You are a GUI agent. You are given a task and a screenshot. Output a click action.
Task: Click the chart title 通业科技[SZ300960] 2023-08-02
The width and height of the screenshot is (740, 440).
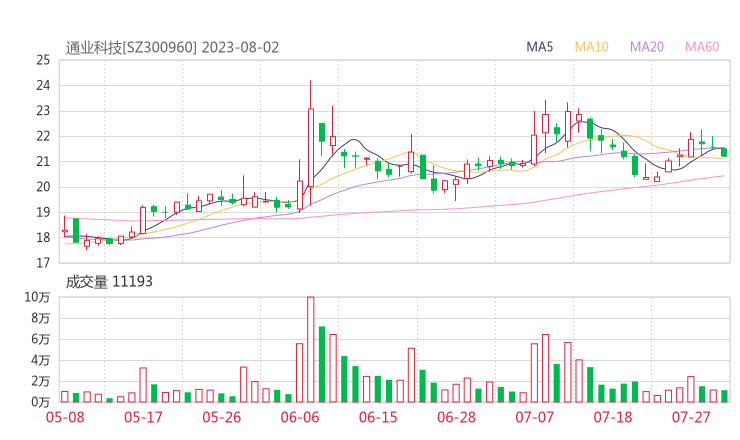click(172, 48)
